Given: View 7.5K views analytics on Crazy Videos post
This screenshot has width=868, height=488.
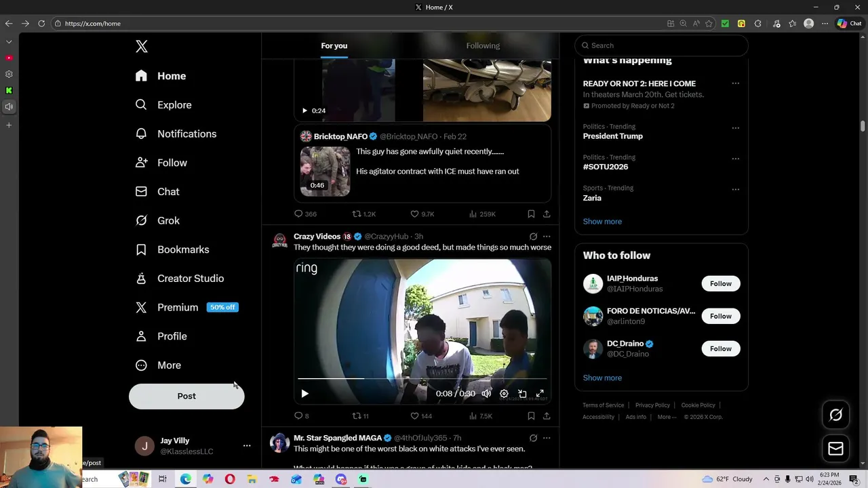Looking at the screenshot, I should (x=480, y=416).
